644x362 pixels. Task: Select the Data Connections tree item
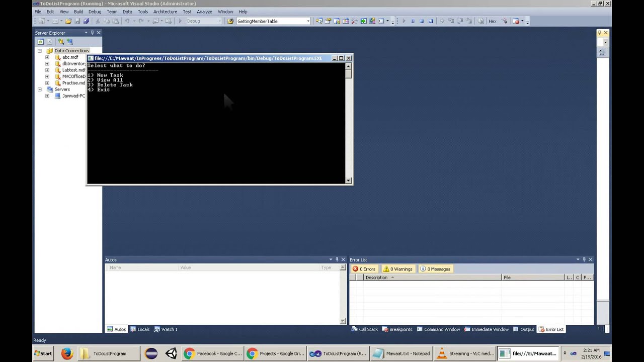click(71, 51)
